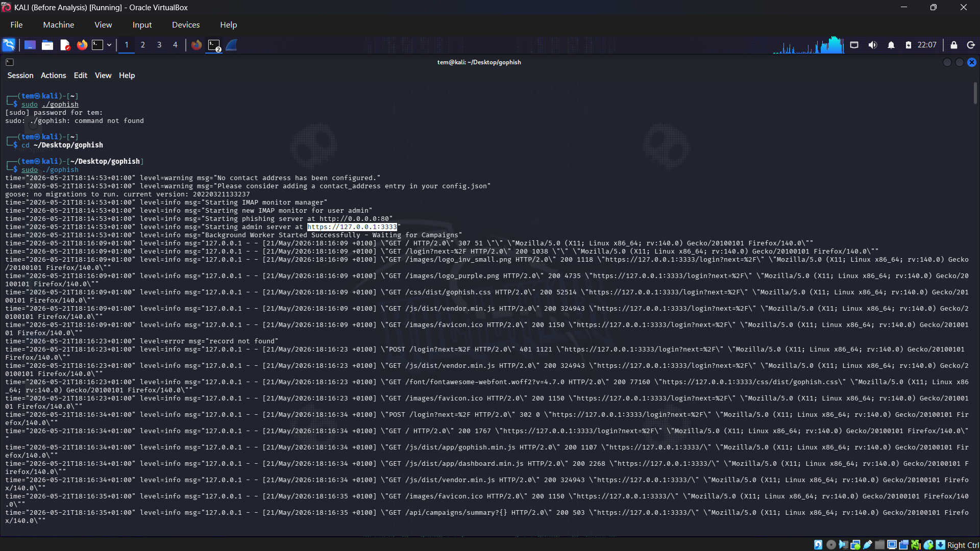Click the terminal window menu icon in its titlebar

[10, 62]
